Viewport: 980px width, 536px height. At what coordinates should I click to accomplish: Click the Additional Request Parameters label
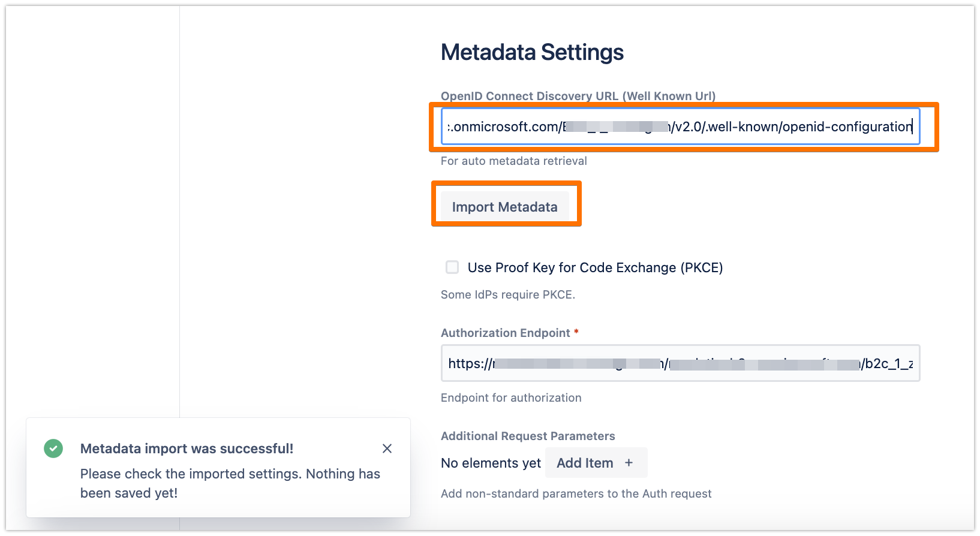[528, 436]
